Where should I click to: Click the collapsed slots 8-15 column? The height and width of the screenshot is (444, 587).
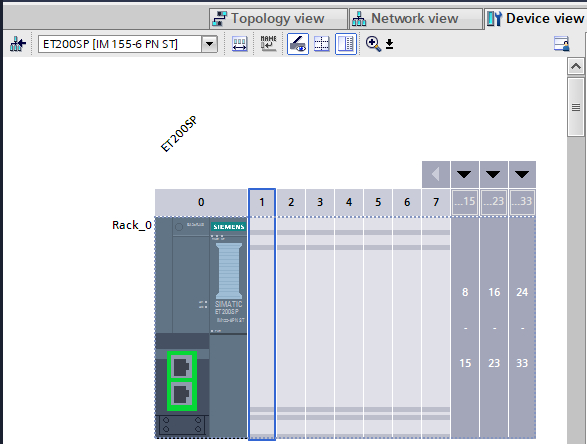[x=465, y=328]
